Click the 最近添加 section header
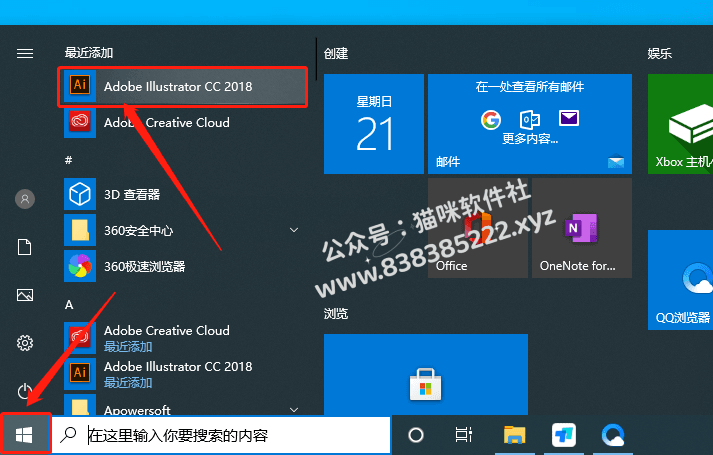 coord(89,53)
